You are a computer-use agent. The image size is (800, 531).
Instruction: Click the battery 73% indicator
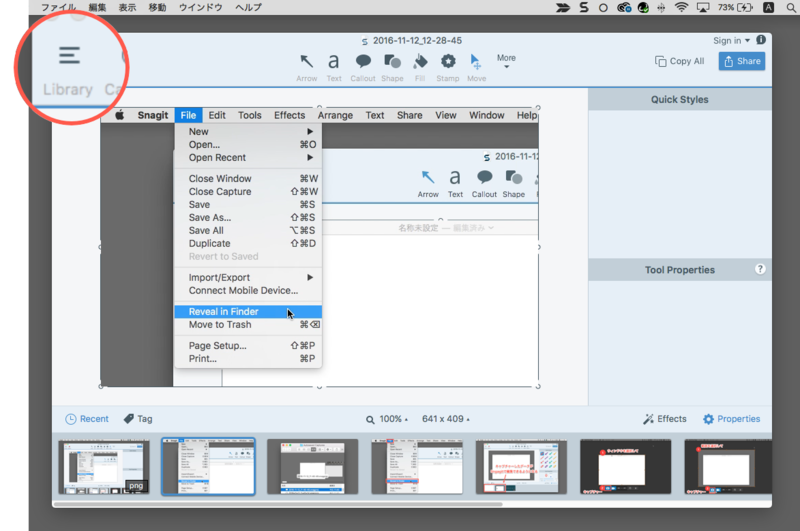[x=735, y=7]
